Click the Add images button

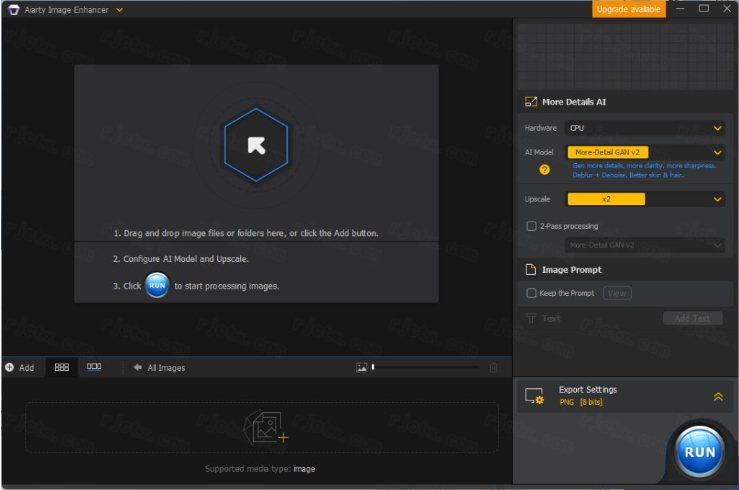(x=19, y=367)
